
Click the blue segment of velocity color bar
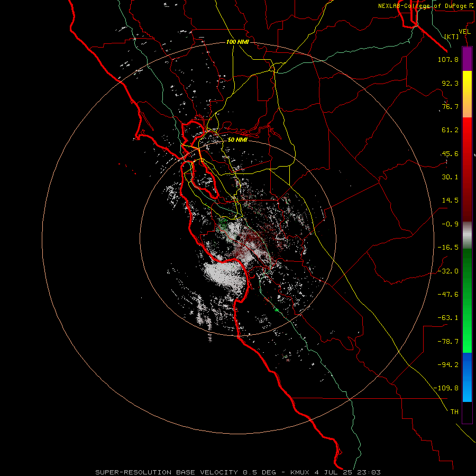(x=467, y=377)
